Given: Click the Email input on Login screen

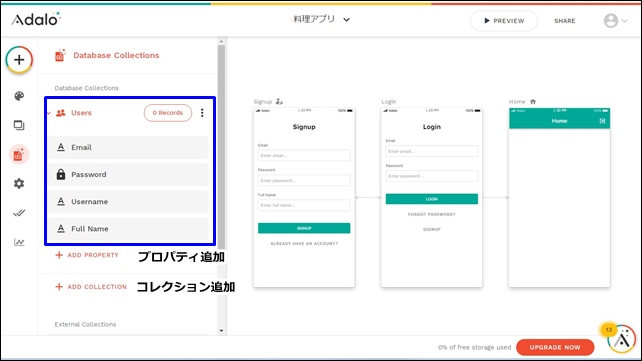Looking at the screenshot, I should coord(432,151).
